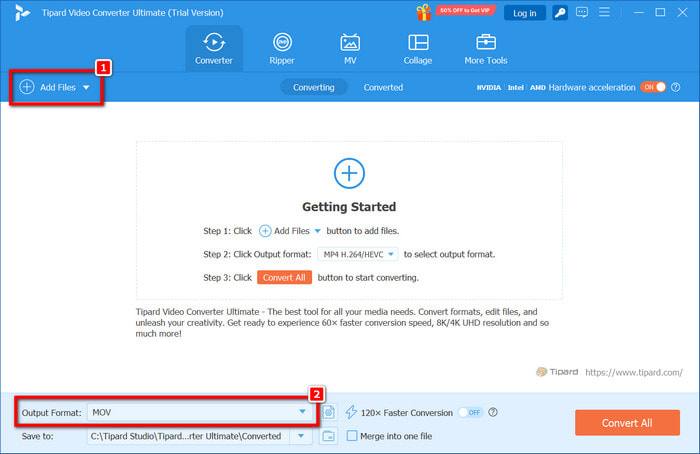Viewport: 700px width, 454px height.
Task: Click the gift box promotion icon
Action: click(x=423, y=12)
